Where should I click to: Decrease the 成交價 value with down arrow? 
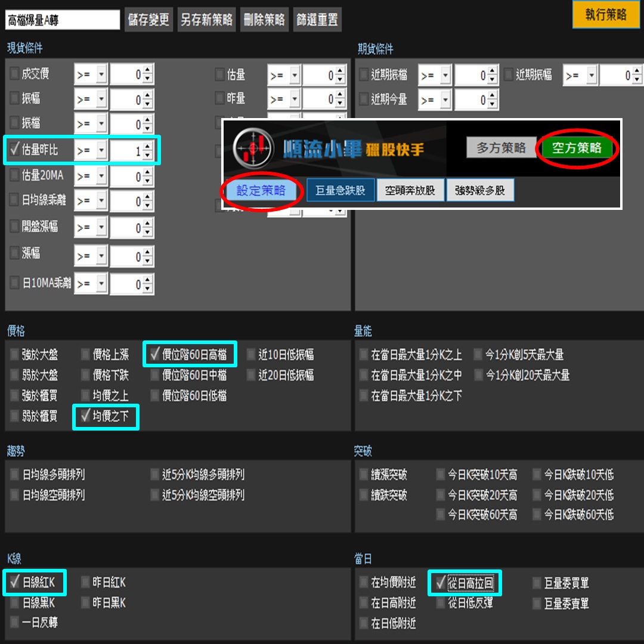[x=148, y=79]
